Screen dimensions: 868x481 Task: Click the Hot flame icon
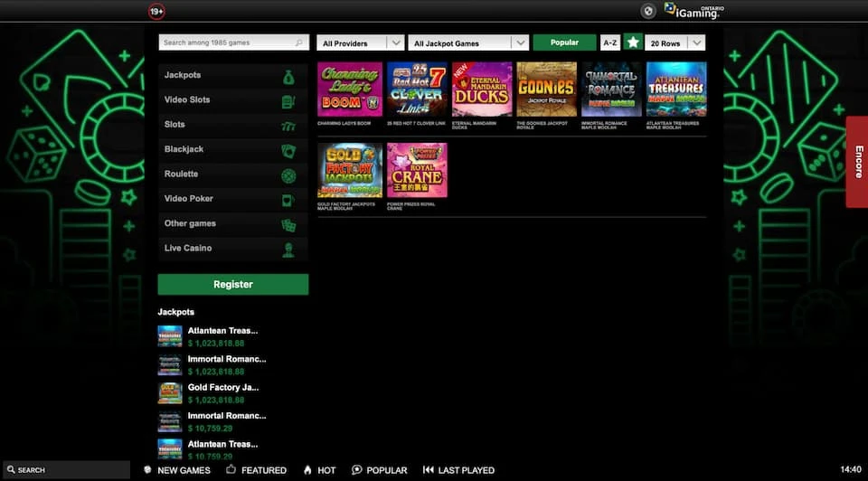(x=307, y=469)
